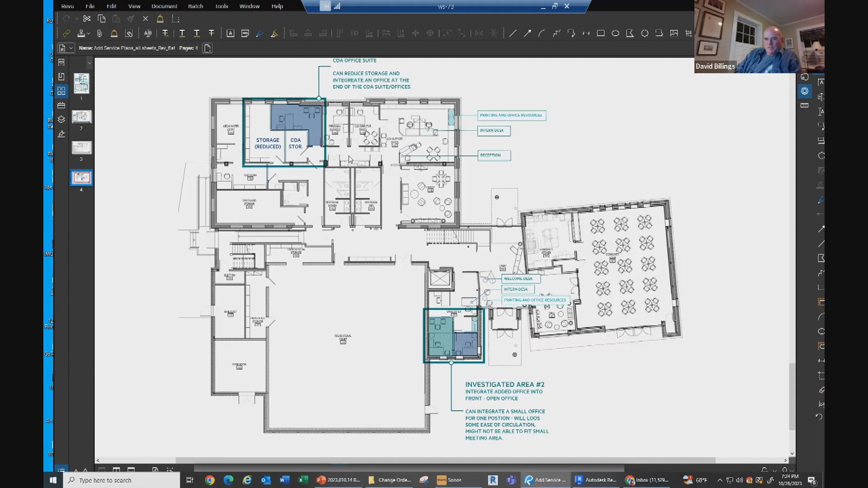Select the Rectangle shape tool
This screenshot has height=488, width=868.
pyautogui.click(x=601, y=33)
